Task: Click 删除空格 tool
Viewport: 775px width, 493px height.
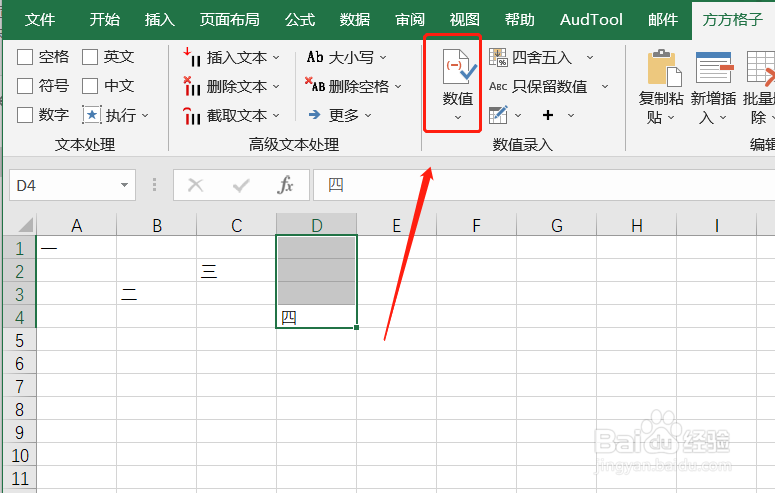Action: click(x=347, y=87)
